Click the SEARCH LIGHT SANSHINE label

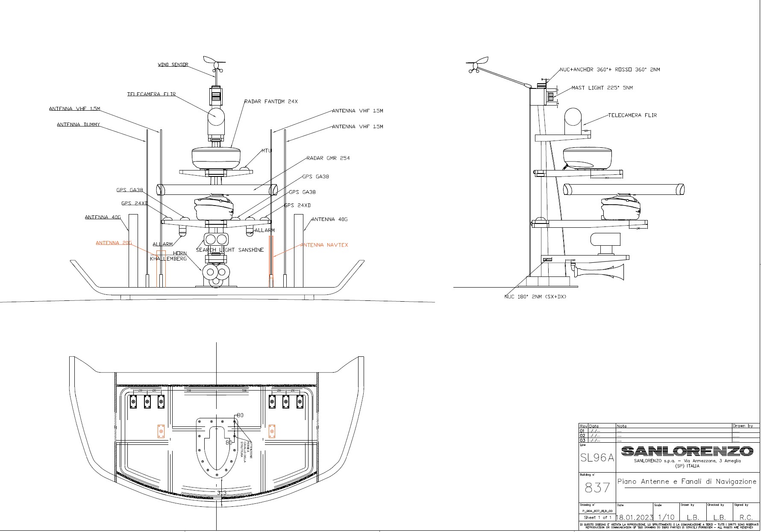(x=230, y=250)
